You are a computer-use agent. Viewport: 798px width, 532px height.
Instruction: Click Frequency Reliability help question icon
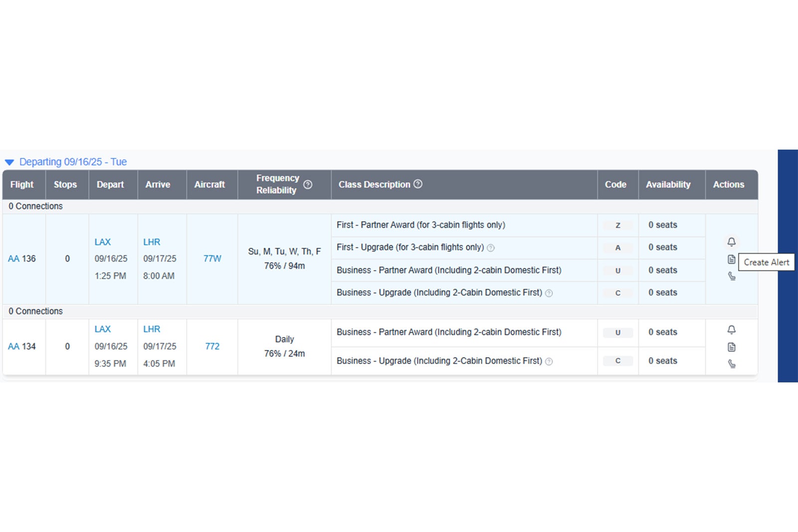point(308,184)
